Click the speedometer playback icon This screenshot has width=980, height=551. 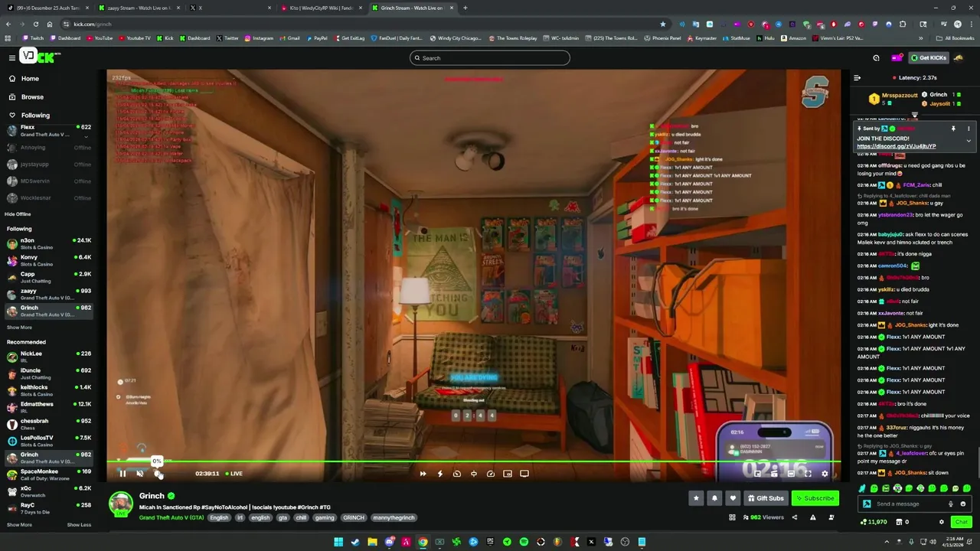(491, 474)
